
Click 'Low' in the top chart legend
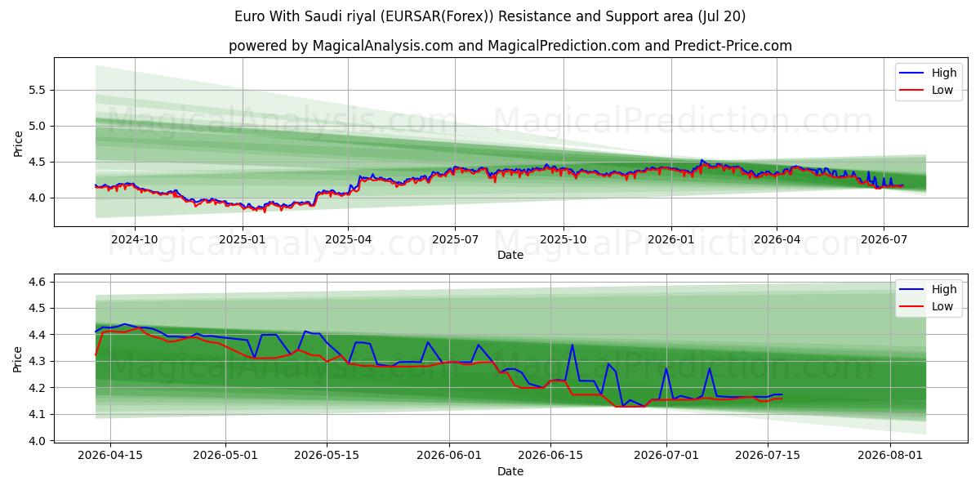(942, 90)
